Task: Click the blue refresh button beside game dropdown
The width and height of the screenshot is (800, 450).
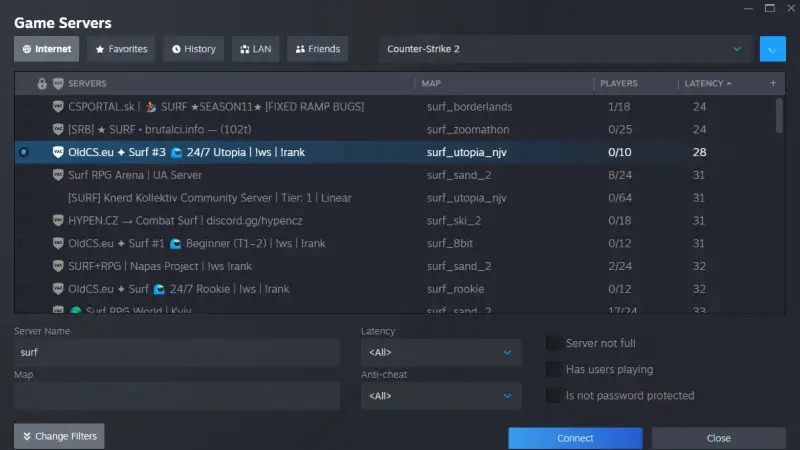Action: pyautogui.click(x=772, y=49)
